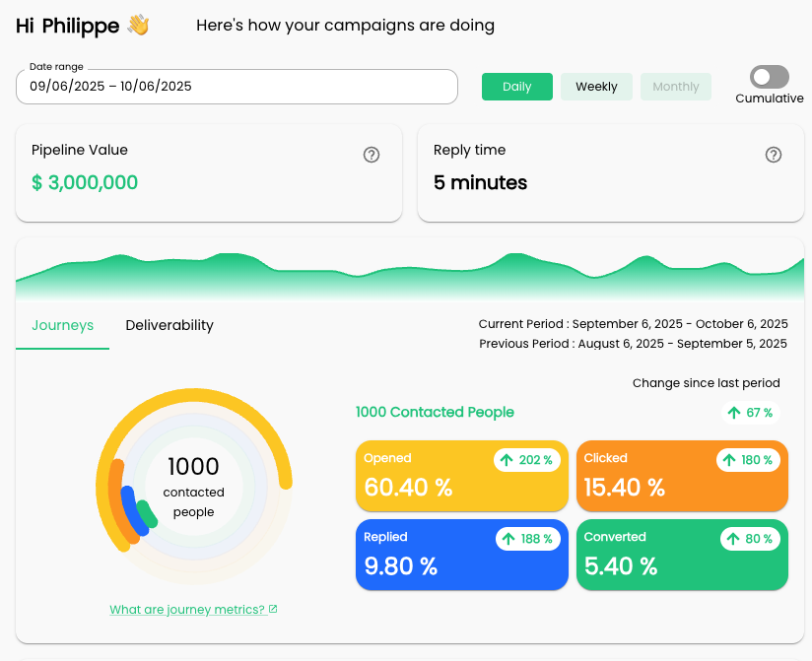Click the Clicked 15.40 % card

click(682, 476)
